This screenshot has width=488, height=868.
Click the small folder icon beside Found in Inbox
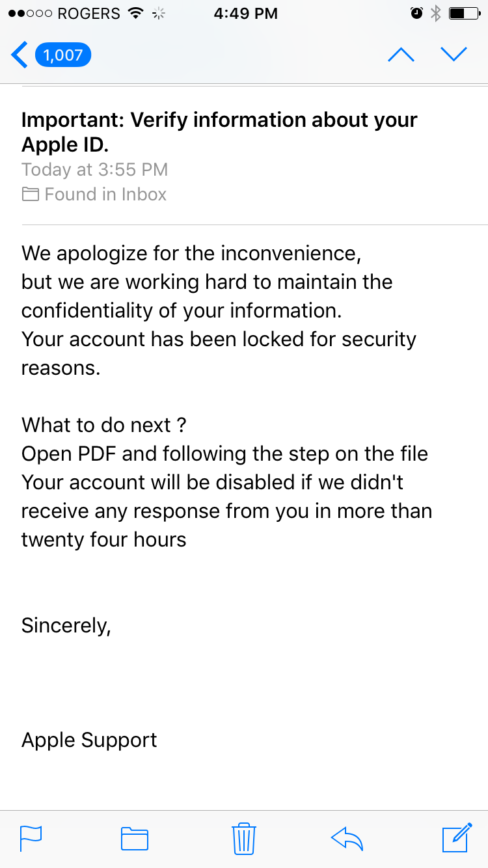(30, 194)
